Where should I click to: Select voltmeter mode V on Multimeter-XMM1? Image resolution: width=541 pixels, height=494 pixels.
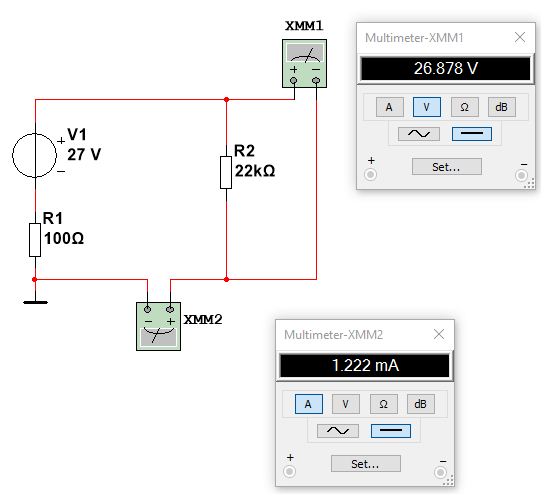427,107
